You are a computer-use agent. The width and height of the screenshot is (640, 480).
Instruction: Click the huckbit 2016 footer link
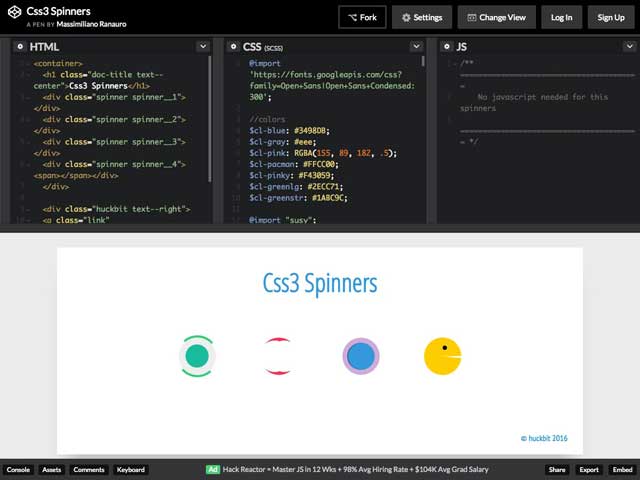[544, 438]
